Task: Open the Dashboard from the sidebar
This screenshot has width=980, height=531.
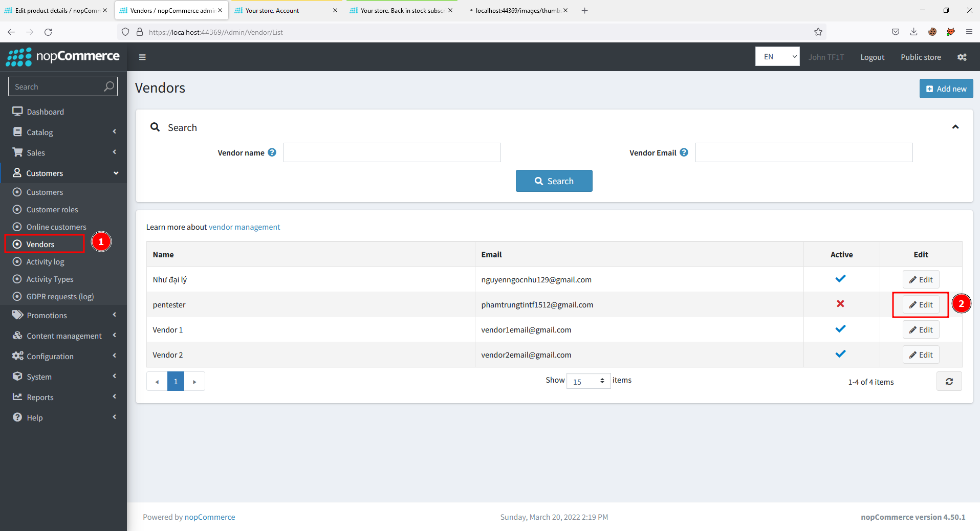Action: point(46,111)
